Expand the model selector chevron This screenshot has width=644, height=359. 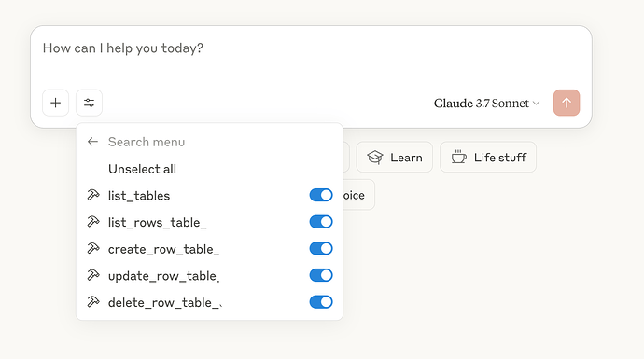coord(536,103)
